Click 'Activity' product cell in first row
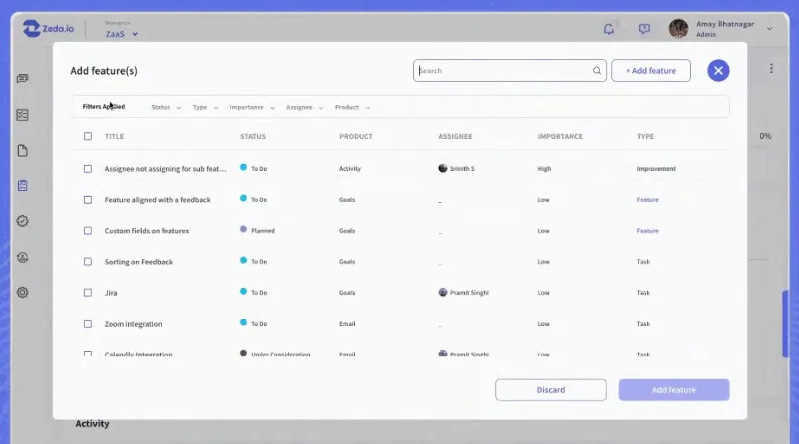The width and height of the screenshot is (799, 444). pyautogui.click(x=350, y=169)
